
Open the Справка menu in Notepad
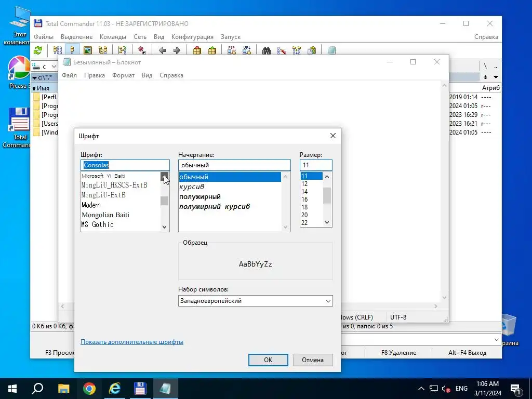tap(171, 75)
